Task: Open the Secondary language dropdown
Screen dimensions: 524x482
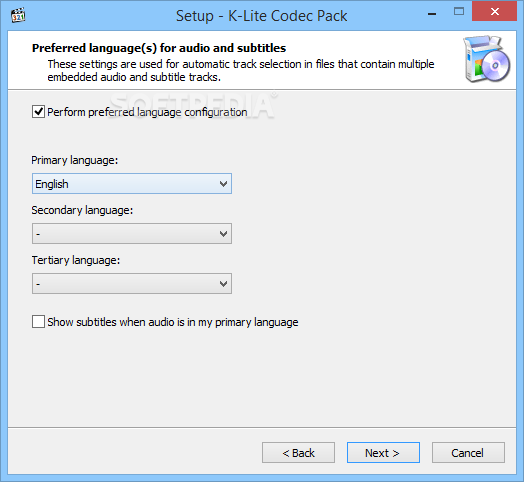Action: tap(132, 234)
